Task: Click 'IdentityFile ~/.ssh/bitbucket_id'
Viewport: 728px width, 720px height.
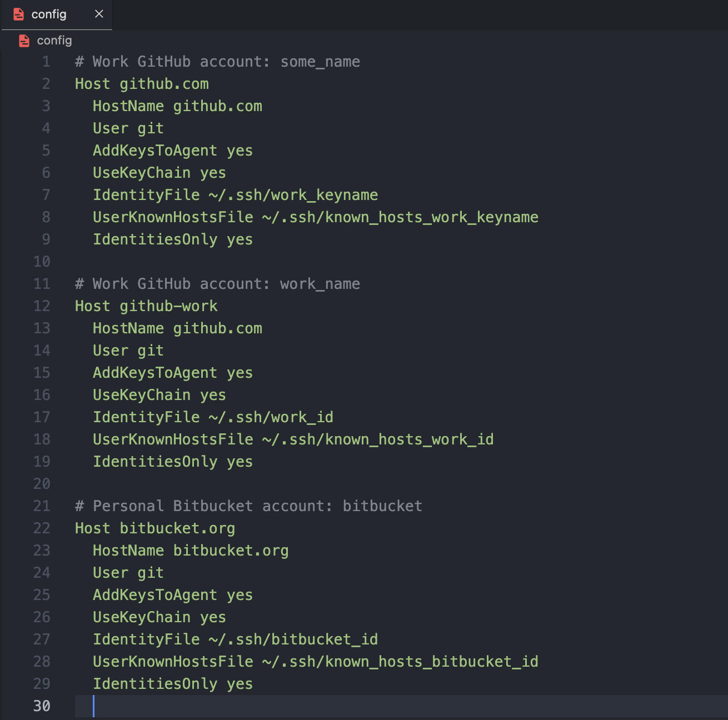Action: [x=235, y=639]
